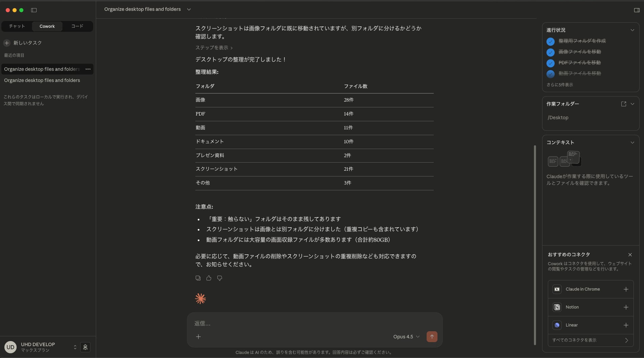Toggle the 整理用フォルダーを作成 checkbox
644x358 pixels.
550,41
